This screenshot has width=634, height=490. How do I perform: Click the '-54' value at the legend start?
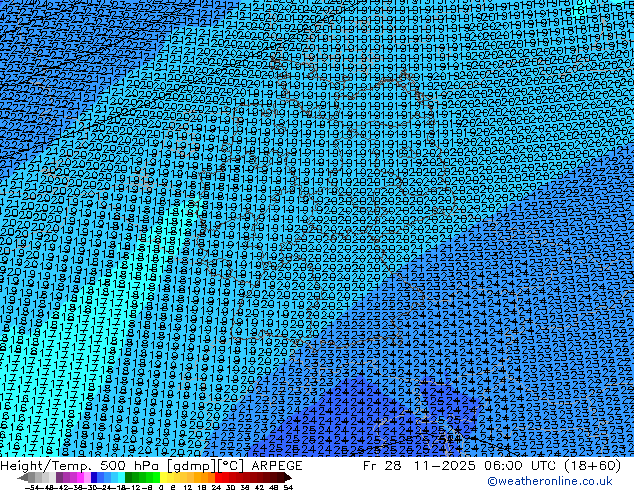tap(32, 487)
